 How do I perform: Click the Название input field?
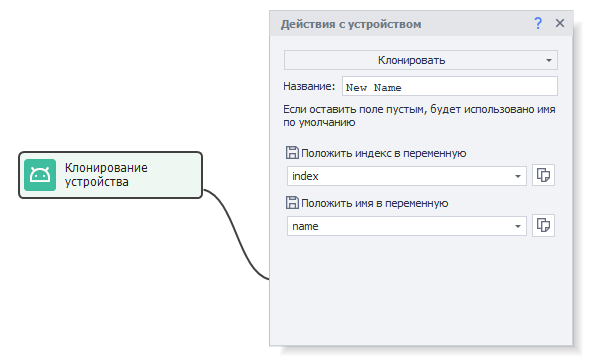coord(450,87)
